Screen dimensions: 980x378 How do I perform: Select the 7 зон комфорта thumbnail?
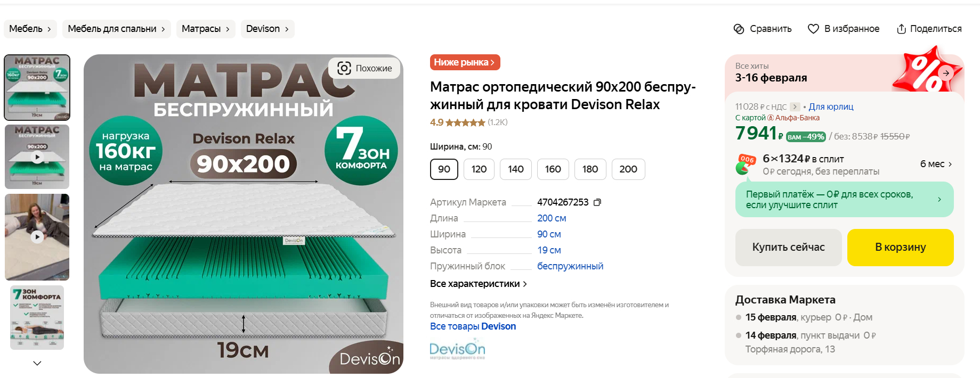click(x=37, y=317)
